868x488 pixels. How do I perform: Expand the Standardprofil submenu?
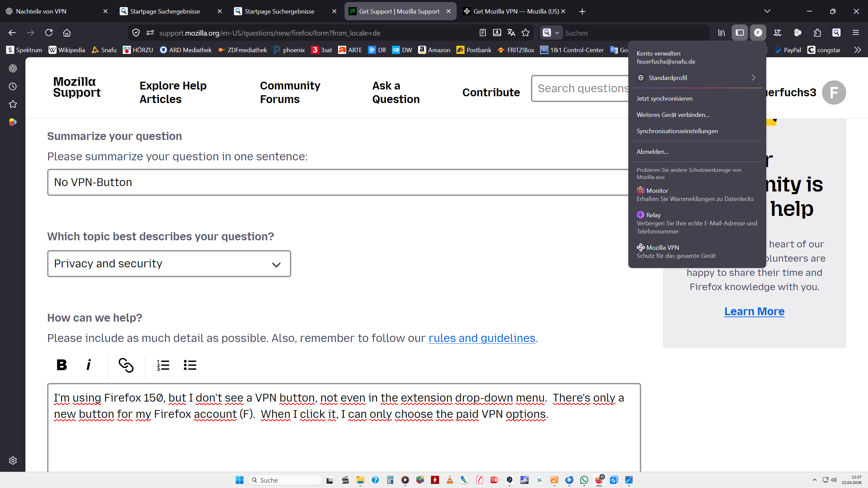click(x=697, y=78)
